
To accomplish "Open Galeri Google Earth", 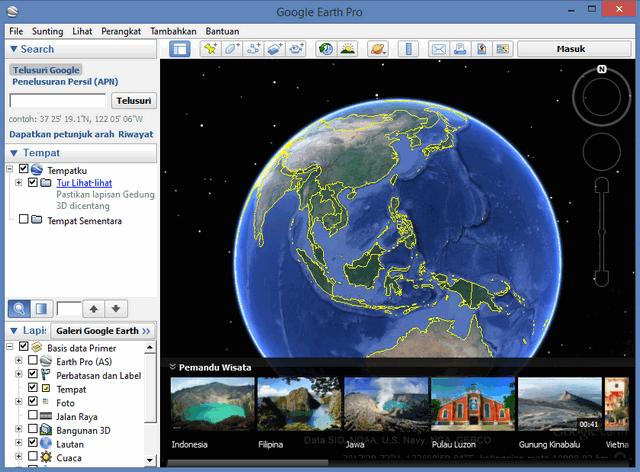I will tap(103, 331).
